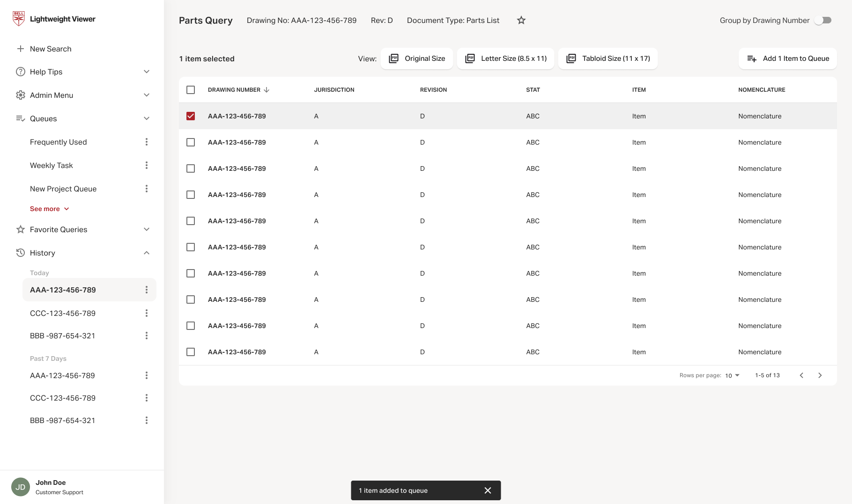This screenshot has height=504, width=852.
Task: Open the Weekly Task queue
Action: 52,165
